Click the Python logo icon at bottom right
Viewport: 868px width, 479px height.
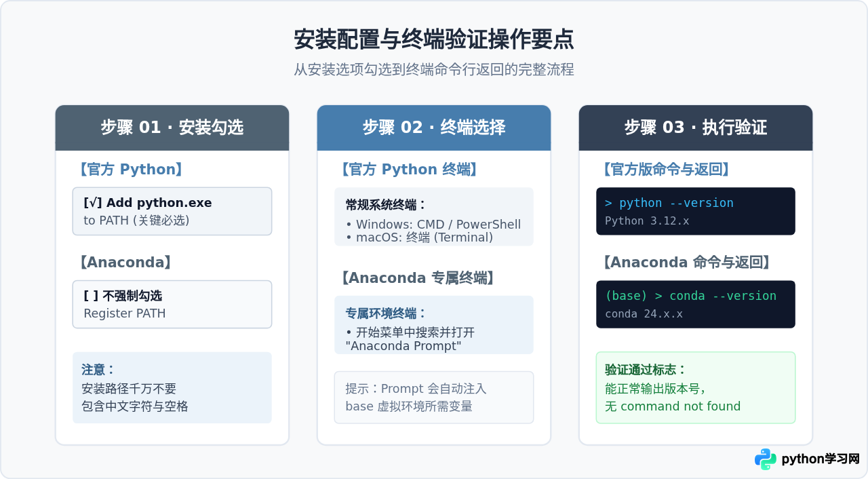(x=766, y=459)
